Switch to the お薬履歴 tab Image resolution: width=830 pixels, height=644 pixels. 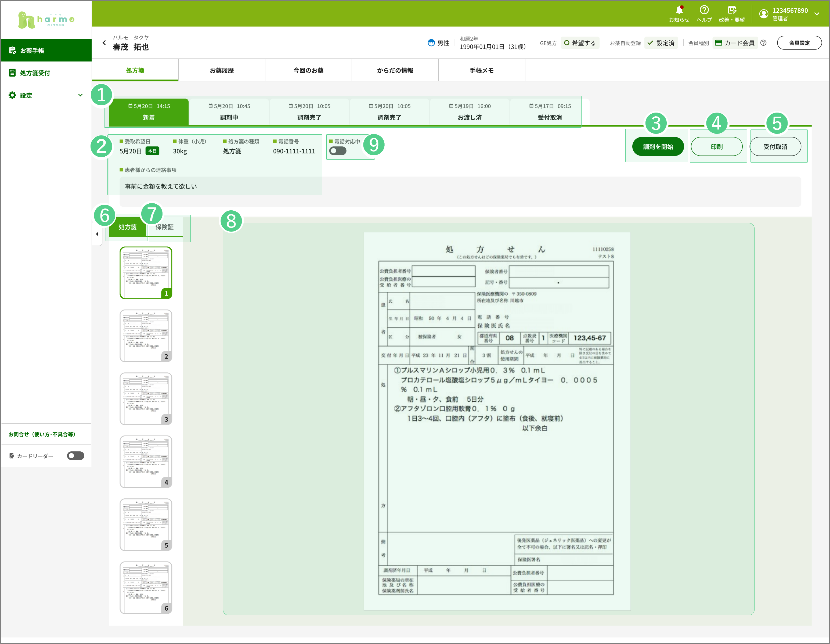point(222,70)
